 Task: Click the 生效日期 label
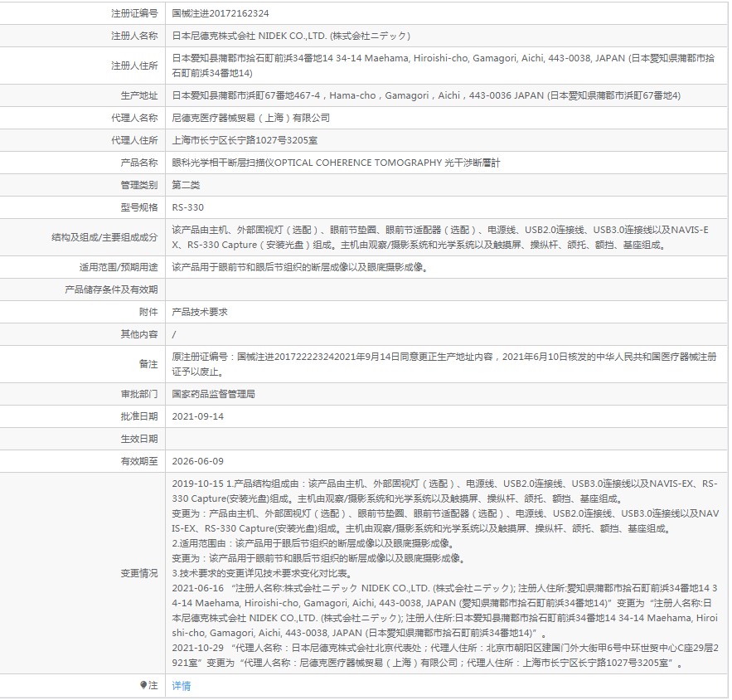139,439
